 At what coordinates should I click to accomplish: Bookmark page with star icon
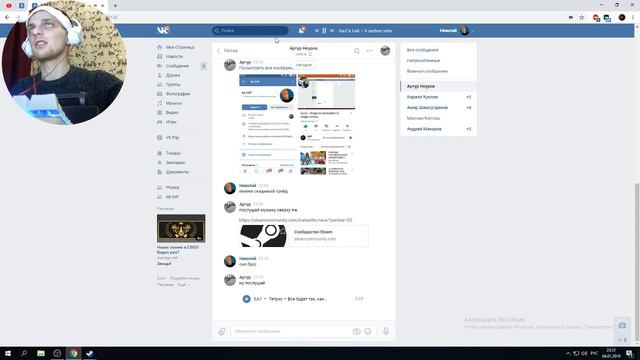[x=582, y=18]
